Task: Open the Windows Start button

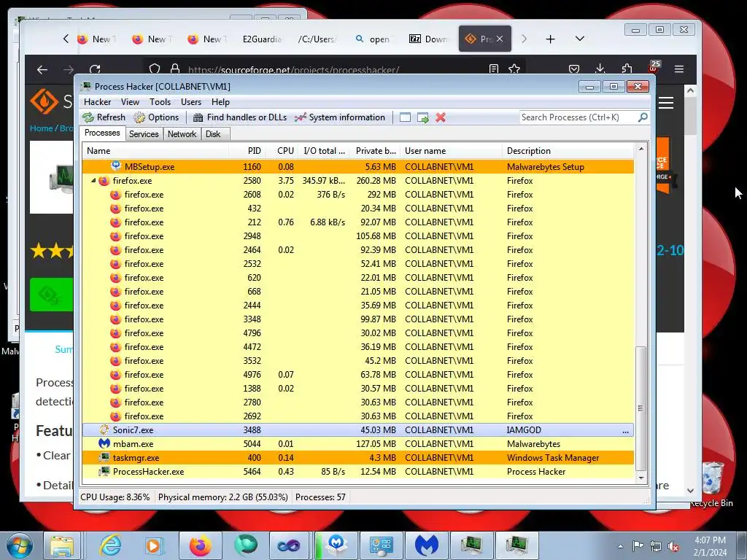Action: 19,545
